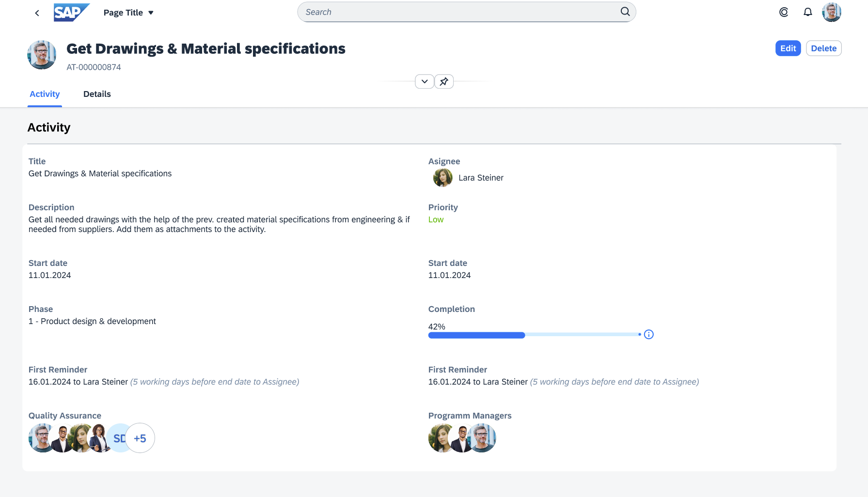Click the Edit button
This screenshot has height=497, width=868.
[x=788, y=48]
